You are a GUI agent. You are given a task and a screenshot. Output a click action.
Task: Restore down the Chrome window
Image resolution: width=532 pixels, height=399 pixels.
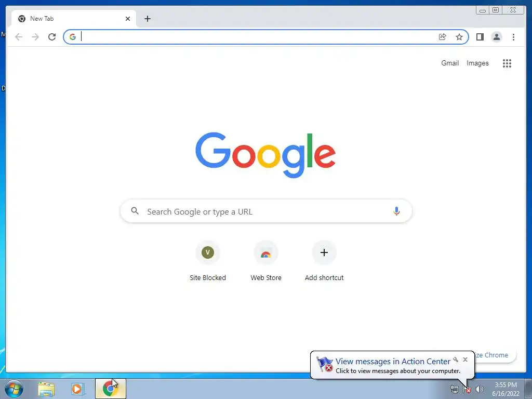[x=496, y=10]
